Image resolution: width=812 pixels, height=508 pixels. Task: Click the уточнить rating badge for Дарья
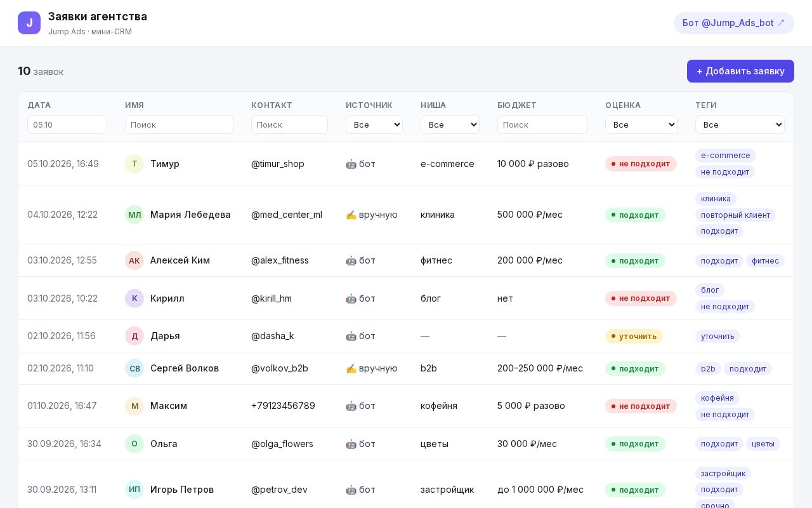coord(634,336)
